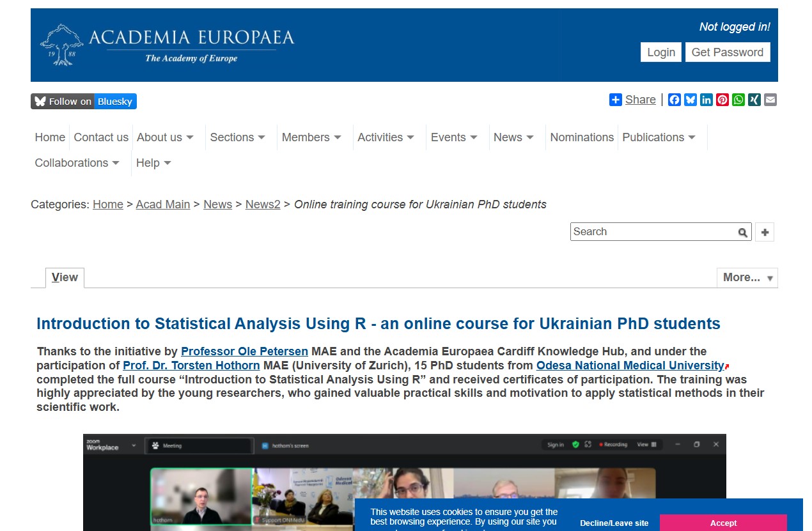Go to the Nominations menu item

coord(582,137)
